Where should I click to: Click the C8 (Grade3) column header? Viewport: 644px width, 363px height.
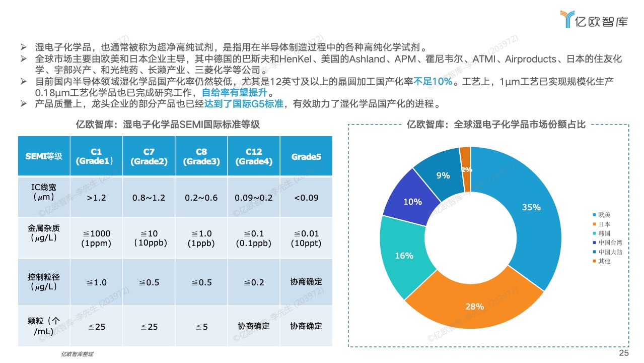pyautogui.click(x=201, y=156)
